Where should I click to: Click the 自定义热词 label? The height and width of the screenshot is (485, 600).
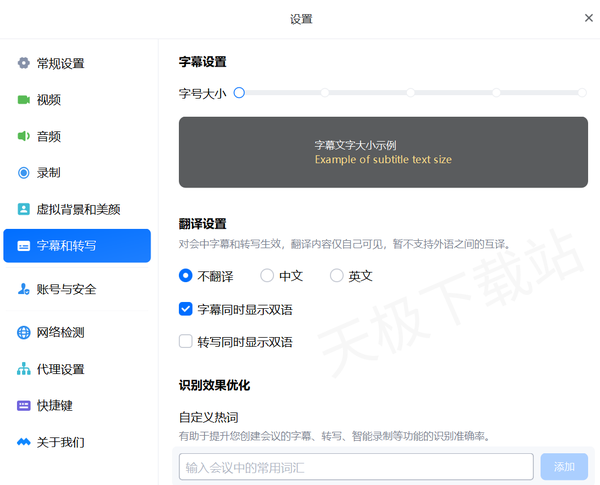209,417
